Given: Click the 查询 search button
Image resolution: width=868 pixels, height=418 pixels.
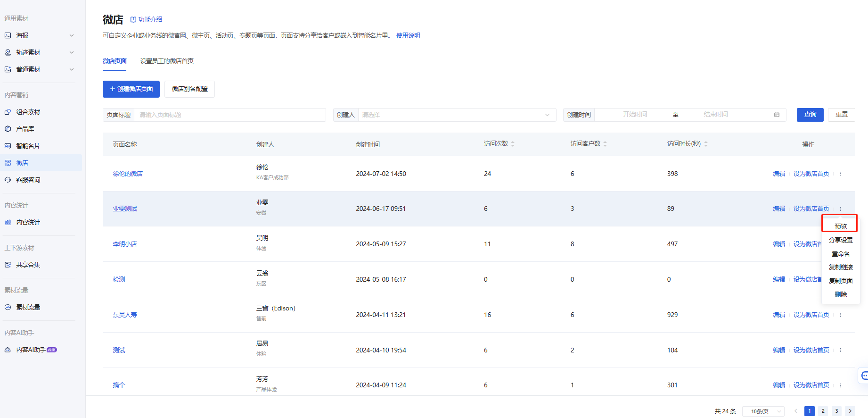Looking at the screenshot, I should pyautogui.click(x=810, y=115).
